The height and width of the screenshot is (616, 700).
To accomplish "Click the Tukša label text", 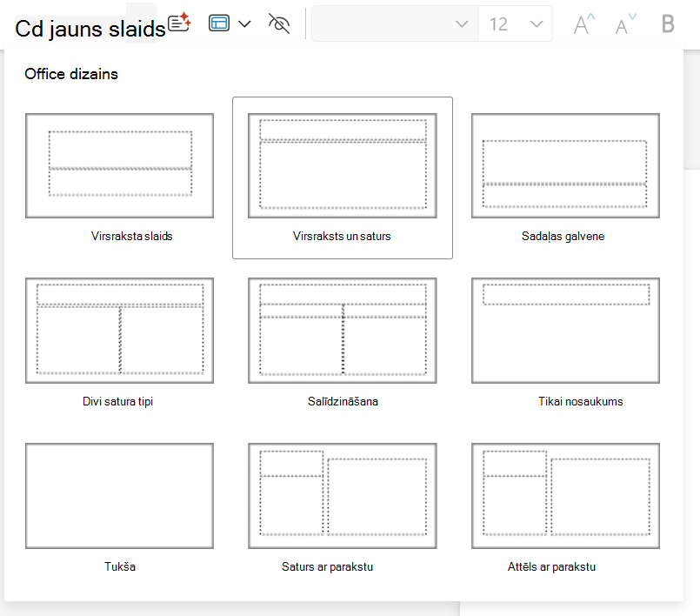I will click(120, 566).
